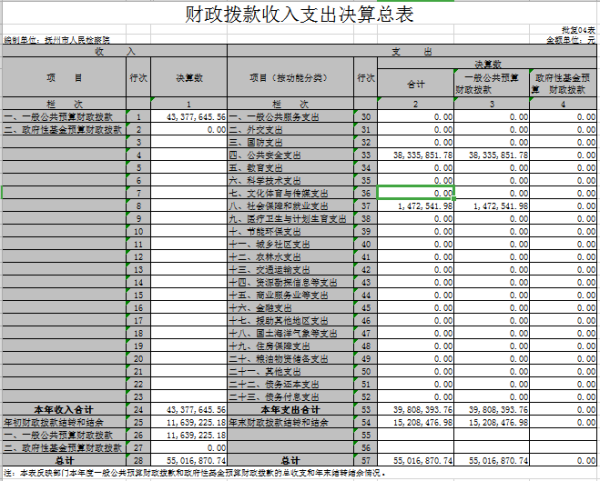Select the title cell 财政拨款收入支出决算总表
600x481 pixels.
point(300,14)
